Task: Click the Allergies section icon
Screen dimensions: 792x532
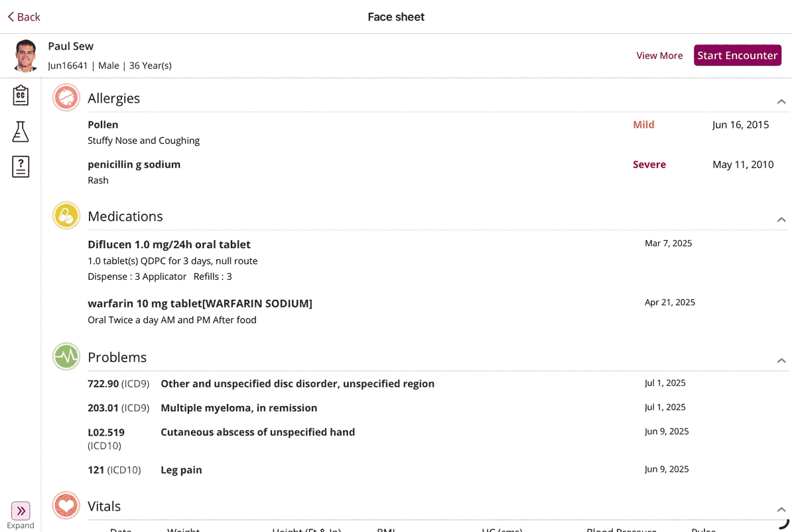Action: (x=66, y=98)
